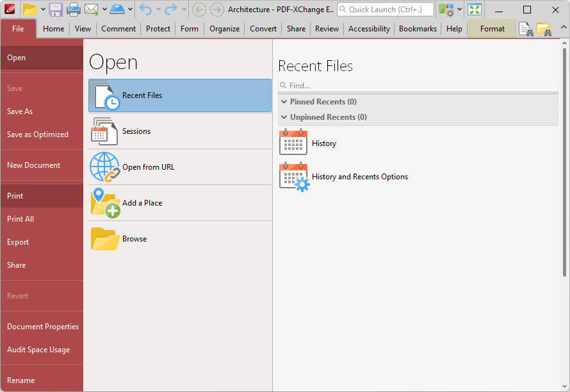The width and height of the screenshot is (570, 392).
Task: Collapse the ribbon with the chevron arrow
Action: 563,27
